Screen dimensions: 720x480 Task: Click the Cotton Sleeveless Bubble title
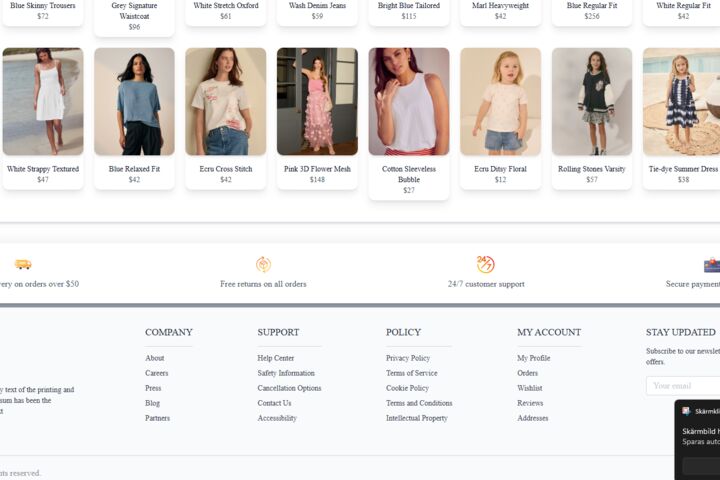click(409, 174)
